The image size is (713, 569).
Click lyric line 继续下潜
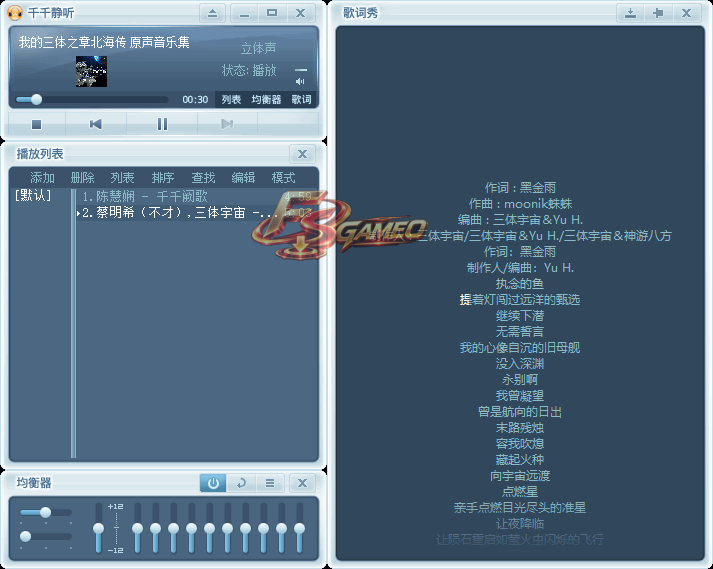[x=520, y=316]
